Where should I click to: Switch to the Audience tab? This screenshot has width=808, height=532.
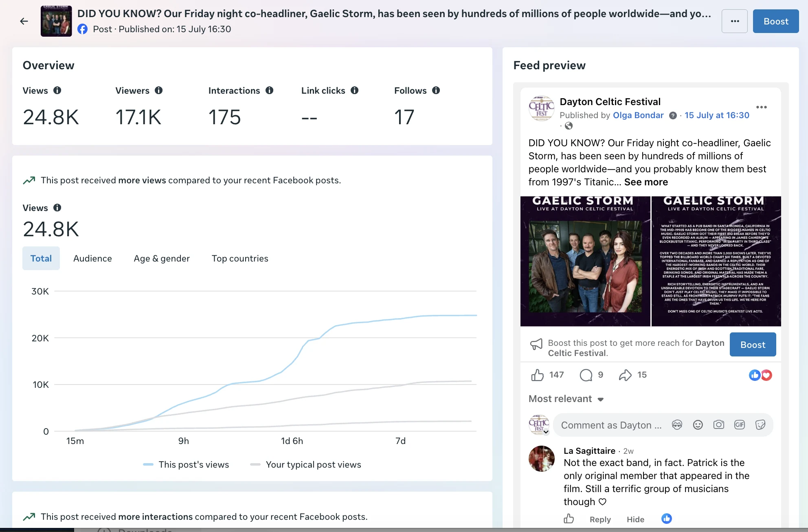tap(92, 258)
